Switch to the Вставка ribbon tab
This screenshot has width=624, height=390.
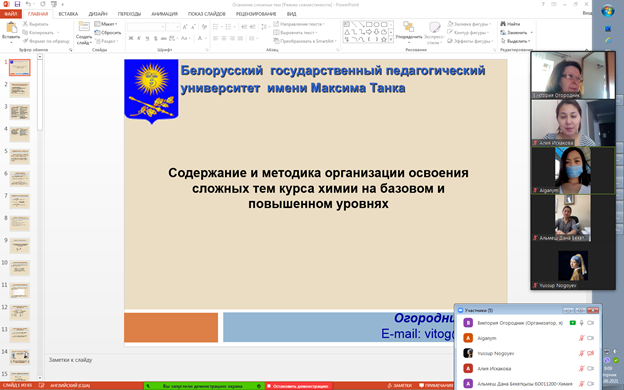coord(68,14)
